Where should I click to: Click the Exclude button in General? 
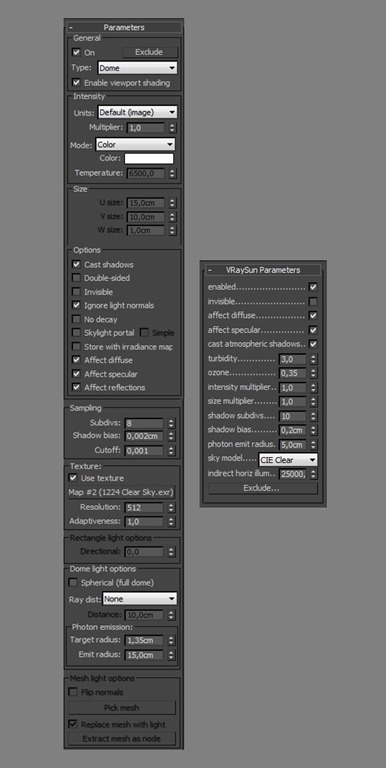149,52
